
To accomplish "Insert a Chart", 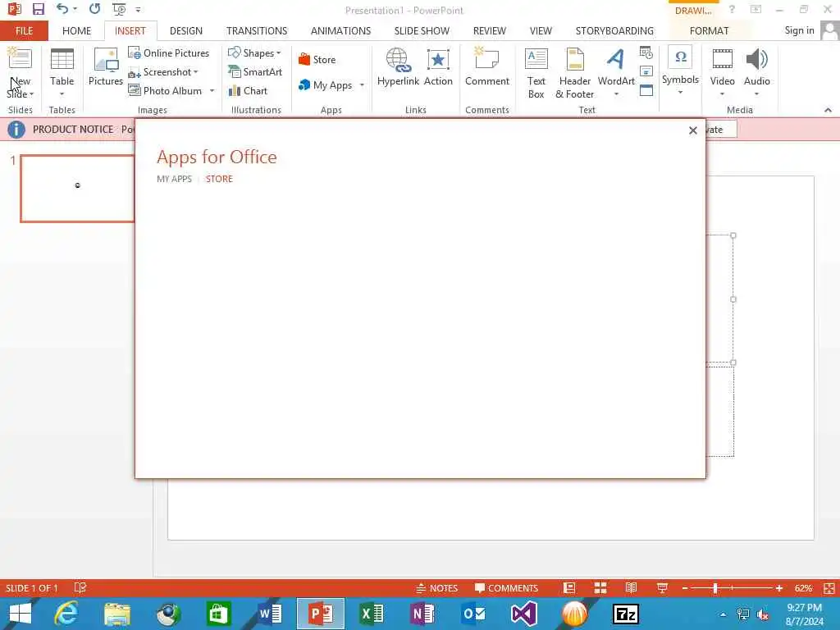I will point(248,90).
